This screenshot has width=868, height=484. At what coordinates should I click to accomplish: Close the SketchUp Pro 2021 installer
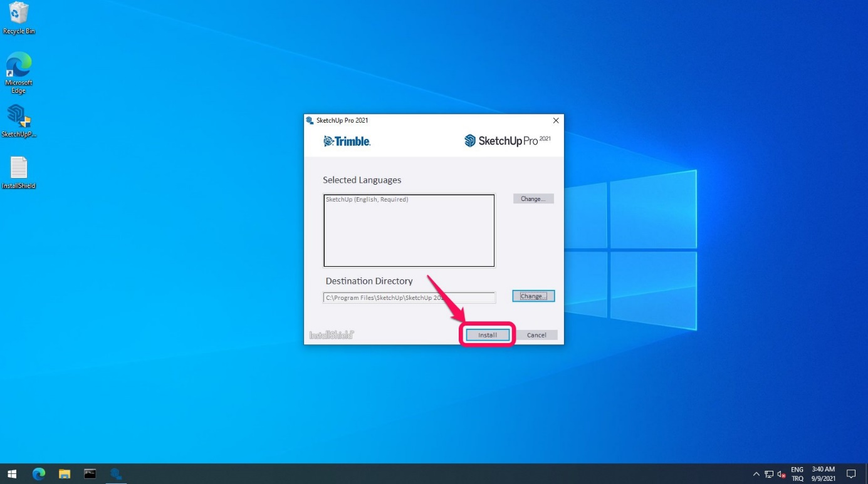[556, 120]
